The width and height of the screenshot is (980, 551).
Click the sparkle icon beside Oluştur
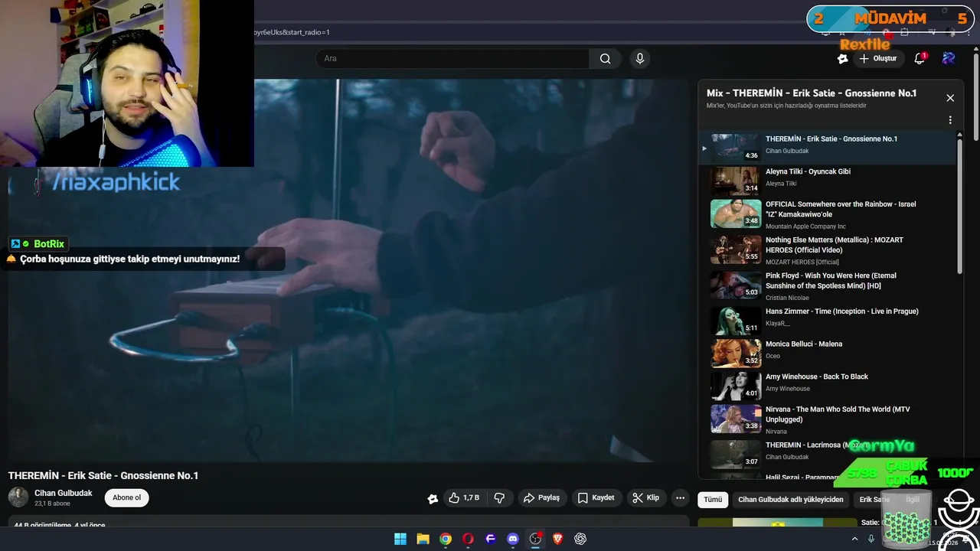pyautogui.click(x=842, y=59)
